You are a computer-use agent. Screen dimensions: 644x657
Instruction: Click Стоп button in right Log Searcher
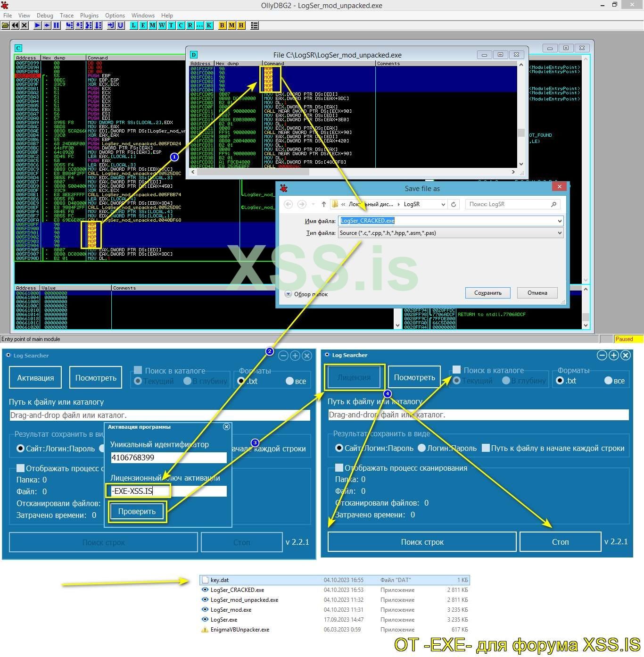tap(560, 542)
